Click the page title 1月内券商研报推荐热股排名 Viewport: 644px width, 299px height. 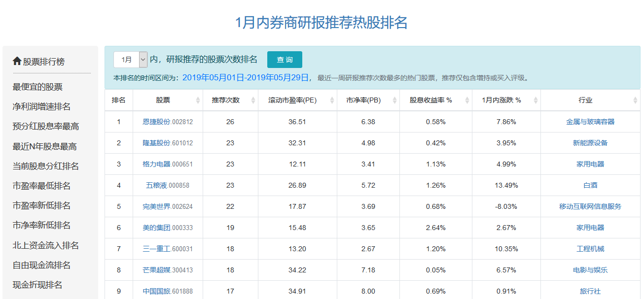[322, 23]
